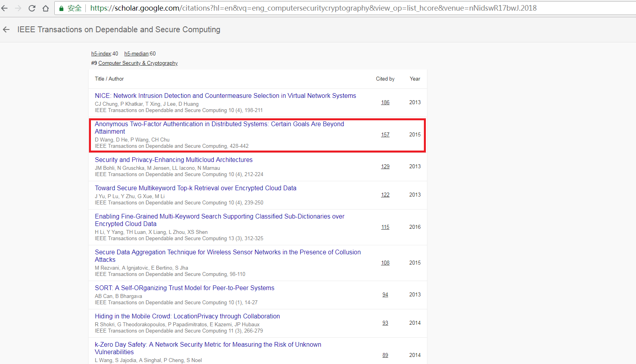Screen dimensions: 636x364
Task: View the 108 citing articles
Action: coord(385,263)
